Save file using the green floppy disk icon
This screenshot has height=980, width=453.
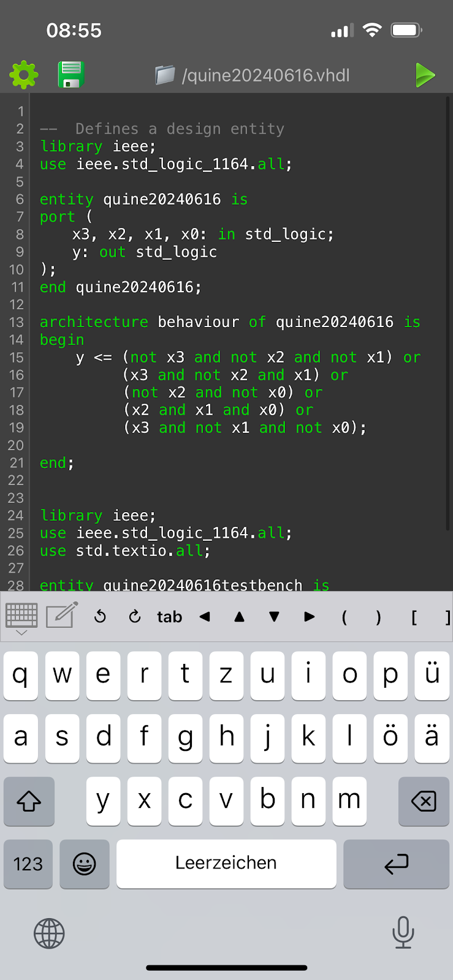click(71, 75)
